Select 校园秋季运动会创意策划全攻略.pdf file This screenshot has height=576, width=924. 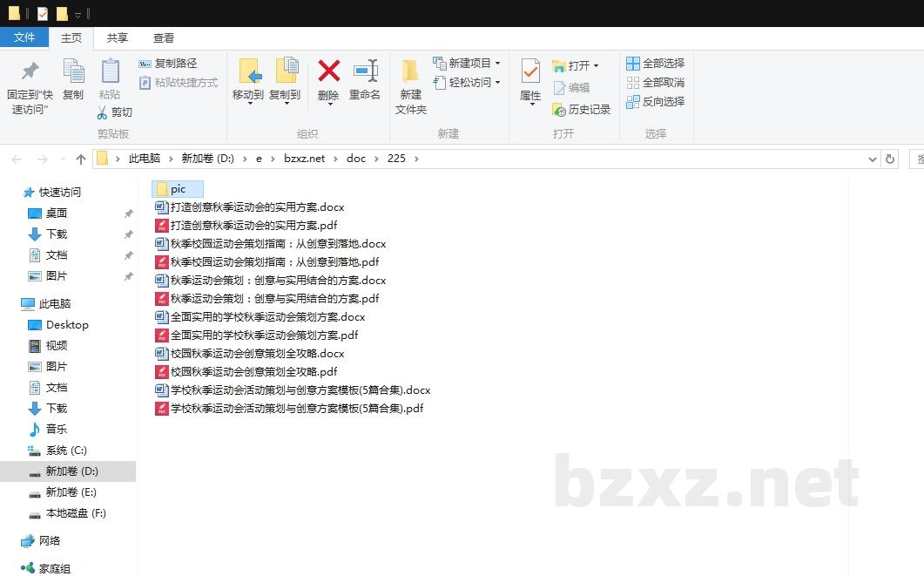[x=253, y=372]
